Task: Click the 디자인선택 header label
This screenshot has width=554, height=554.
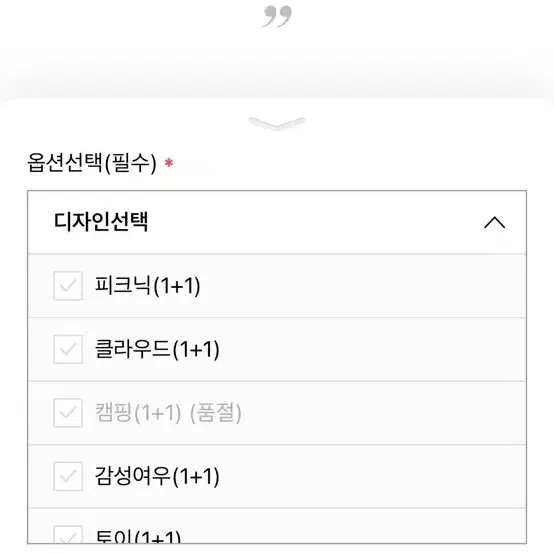Action: point(101,222)
